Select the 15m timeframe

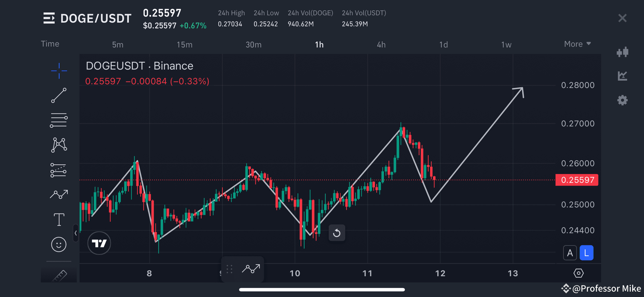[184, 44]
